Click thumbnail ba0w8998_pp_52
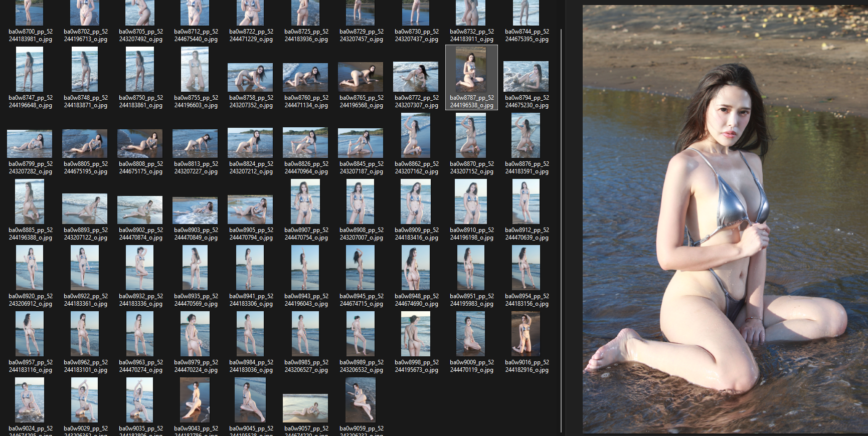 tap(416, 334)
